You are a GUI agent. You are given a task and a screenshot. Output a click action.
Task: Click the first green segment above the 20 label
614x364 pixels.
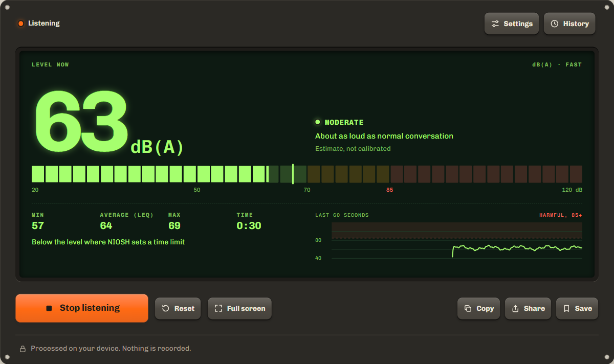click(38, 174)
